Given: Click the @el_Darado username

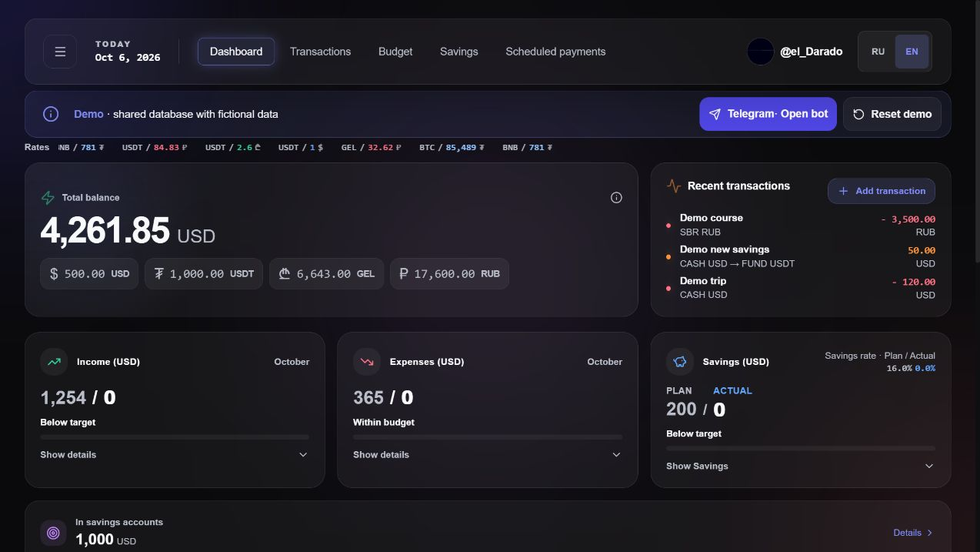Looking at the screenshot, I should (x=811, y=52).
